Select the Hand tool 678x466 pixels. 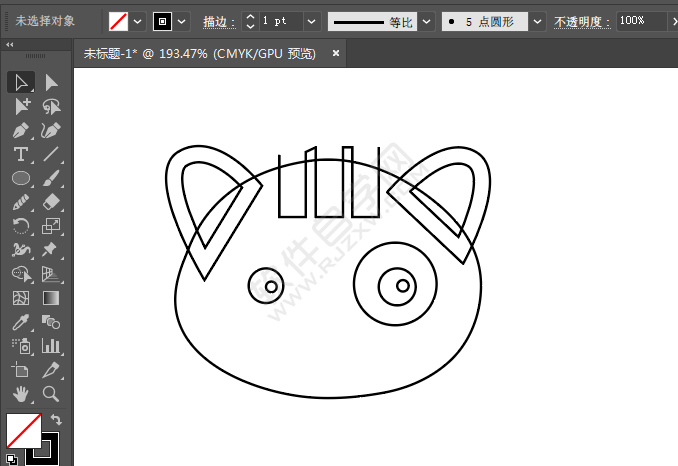click(21, 394)
